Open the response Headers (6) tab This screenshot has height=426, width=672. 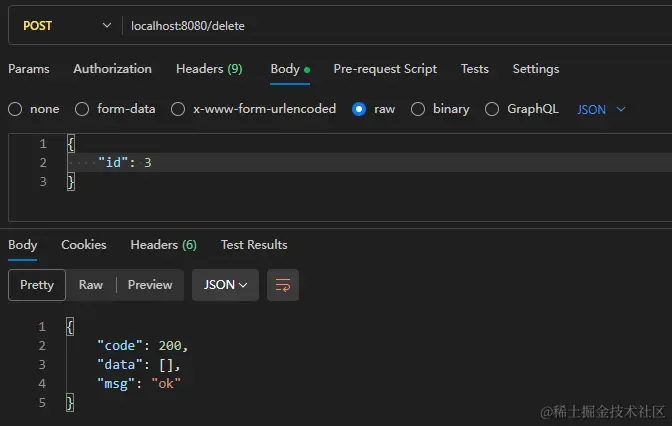pos(163,245)
